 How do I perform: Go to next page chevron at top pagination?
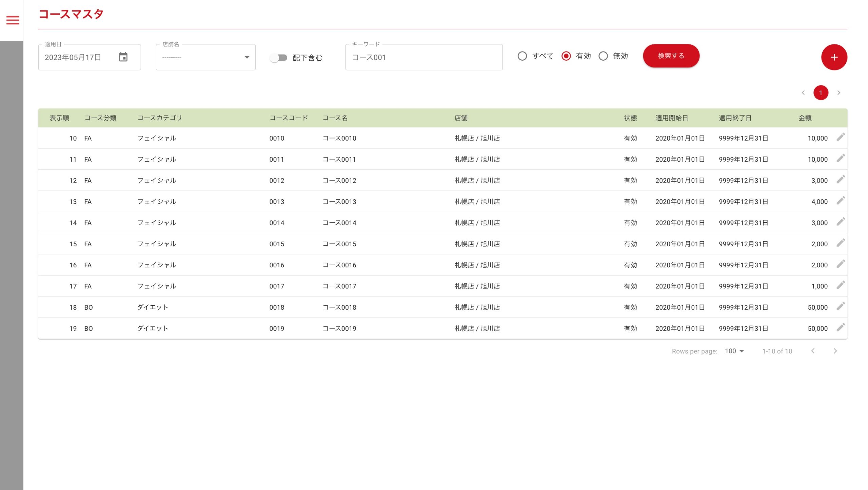coord(839,93)
